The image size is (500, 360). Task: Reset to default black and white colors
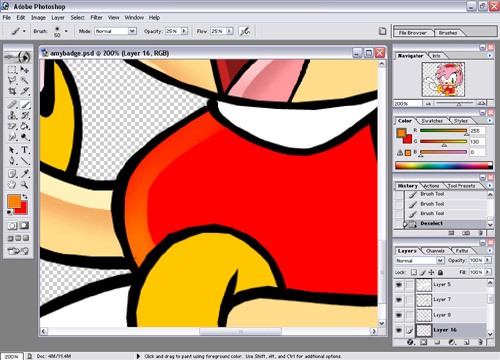coord(10,212)
